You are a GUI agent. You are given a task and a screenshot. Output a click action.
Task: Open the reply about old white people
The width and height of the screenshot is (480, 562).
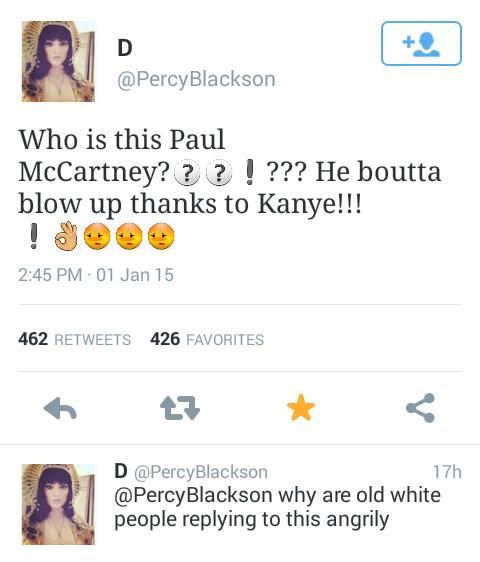click(277, 507)
